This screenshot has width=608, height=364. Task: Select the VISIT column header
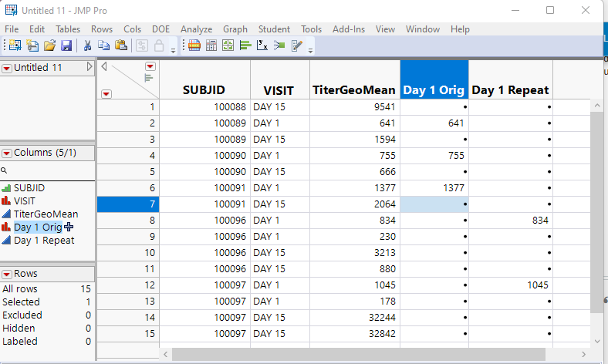(x=280, y=80)
